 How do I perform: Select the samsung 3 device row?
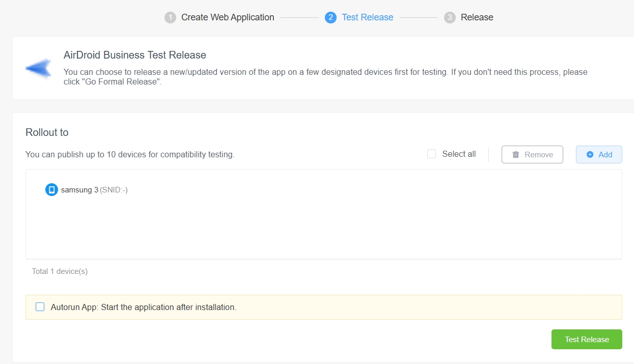pyautogui.click(x=87, y=190)
